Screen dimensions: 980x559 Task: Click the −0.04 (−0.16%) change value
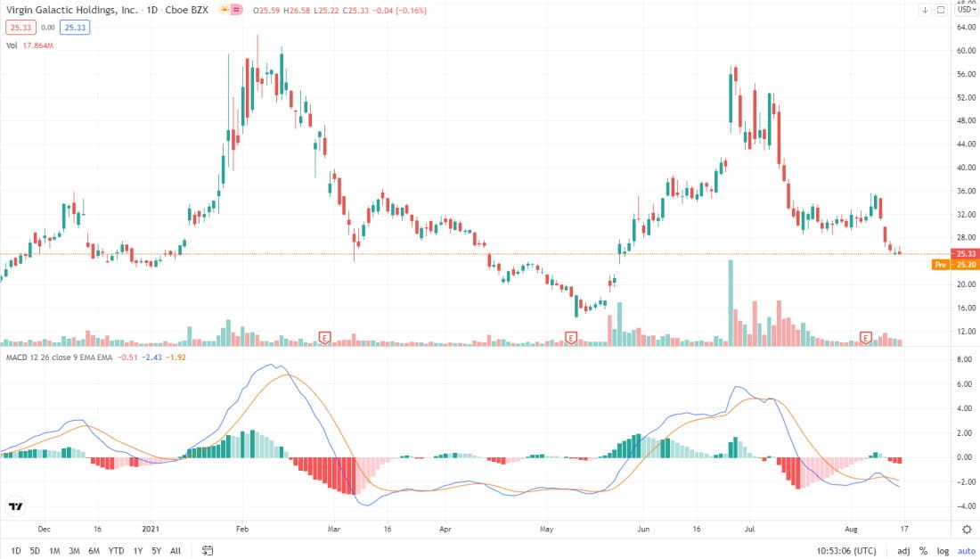pyautogui.click(x=400, y=11)
